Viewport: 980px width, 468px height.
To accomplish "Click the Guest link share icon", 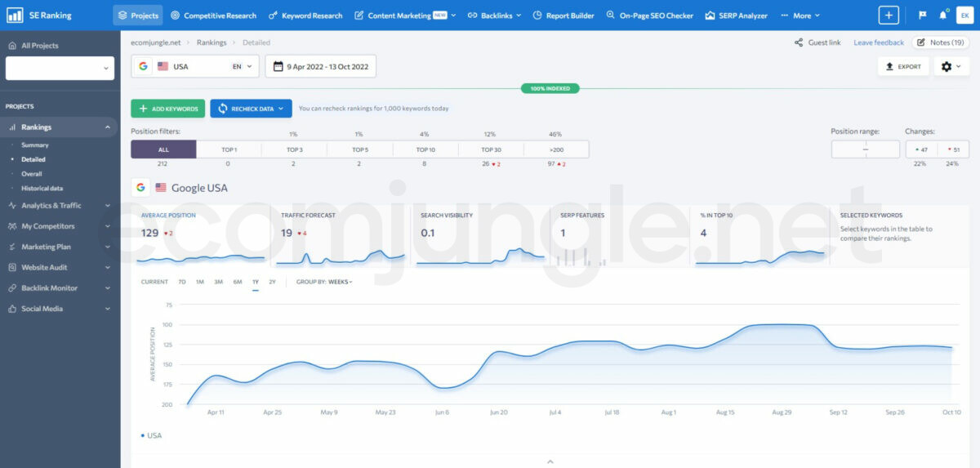I will [x=798, y=42].
